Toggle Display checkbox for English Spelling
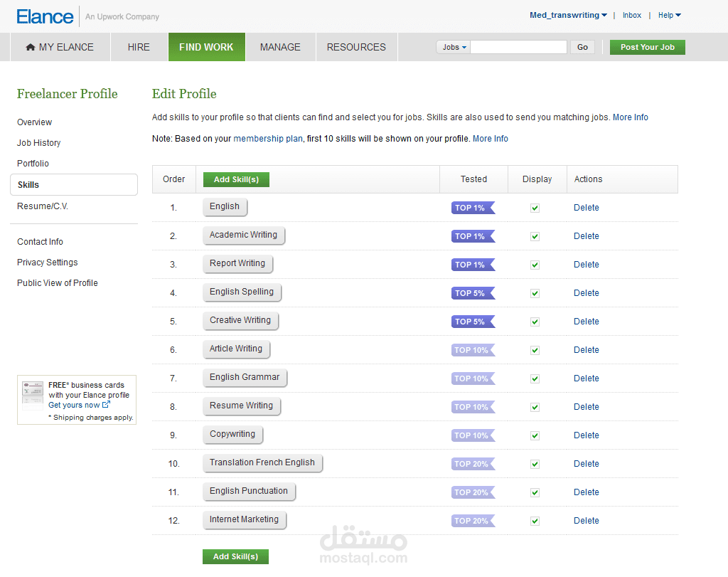This screenshot has height=577, width=728. tap(535, 293)
